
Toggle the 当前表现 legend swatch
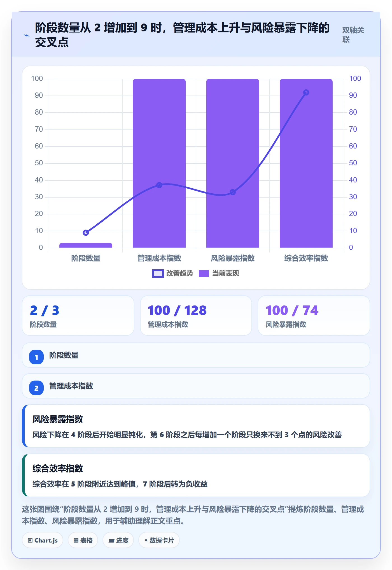point(204,274)
